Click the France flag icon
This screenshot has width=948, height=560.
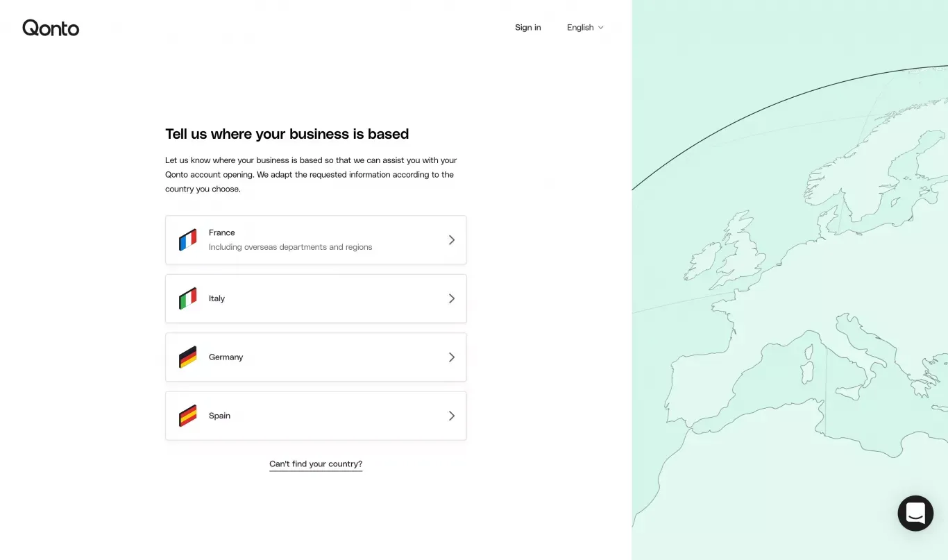click(187, 240)
